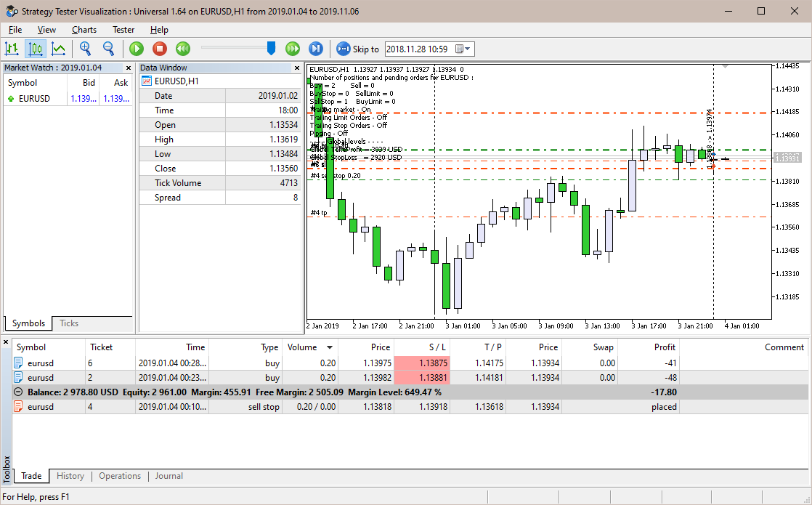This screenshot has height=505, width=812.
Task: Fast forward the tester playback
Action: pos(293,49)
